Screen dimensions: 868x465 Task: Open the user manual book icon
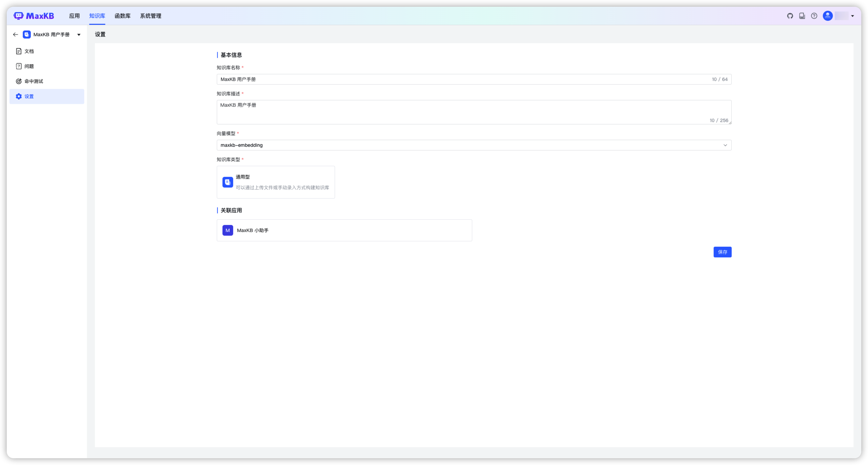pos(802,16)
